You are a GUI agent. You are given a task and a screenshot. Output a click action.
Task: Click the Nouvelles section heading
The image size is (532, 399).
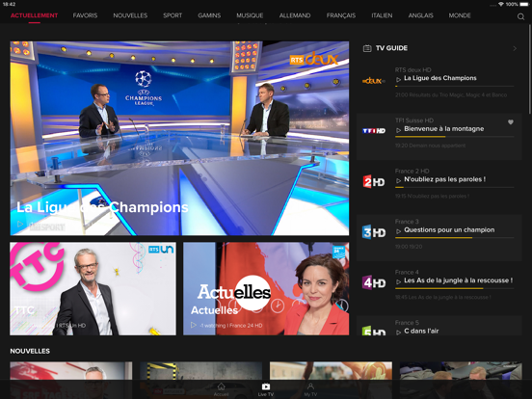coord(30,351)
